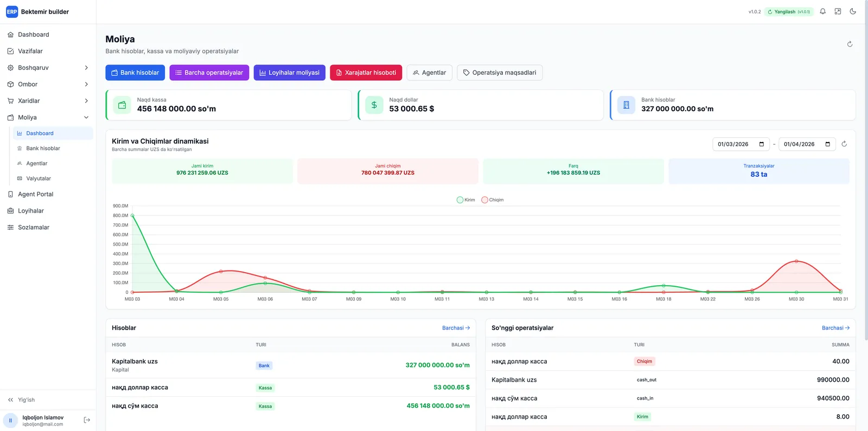Toggle Kirim series in chart legend

tap(465, 200)
